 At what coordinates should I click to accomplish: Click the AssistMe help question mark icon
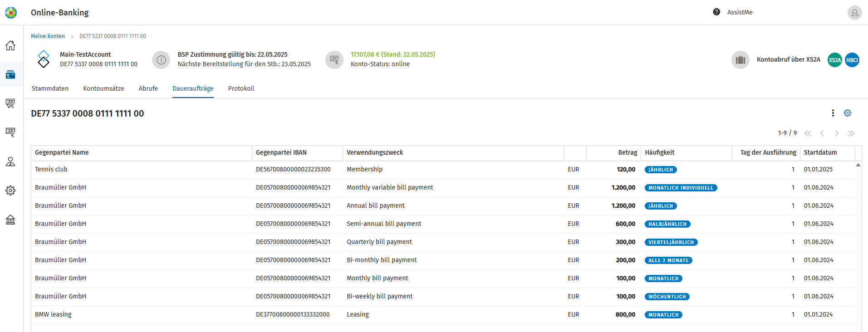[716, 12]
